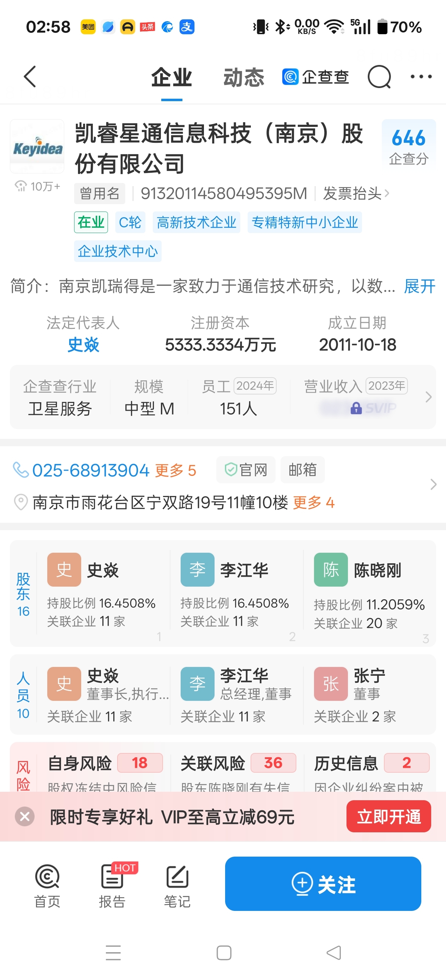446x980 pixels.
Task: Tap the location pin icon by address
Action: point(20,502)
